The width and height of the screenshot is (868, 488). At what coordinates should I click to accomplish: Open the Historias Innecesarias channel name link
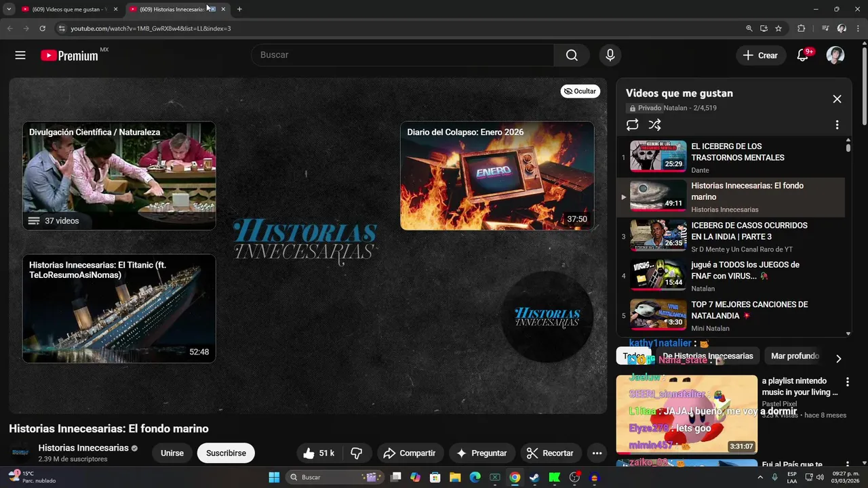(83, 448)
